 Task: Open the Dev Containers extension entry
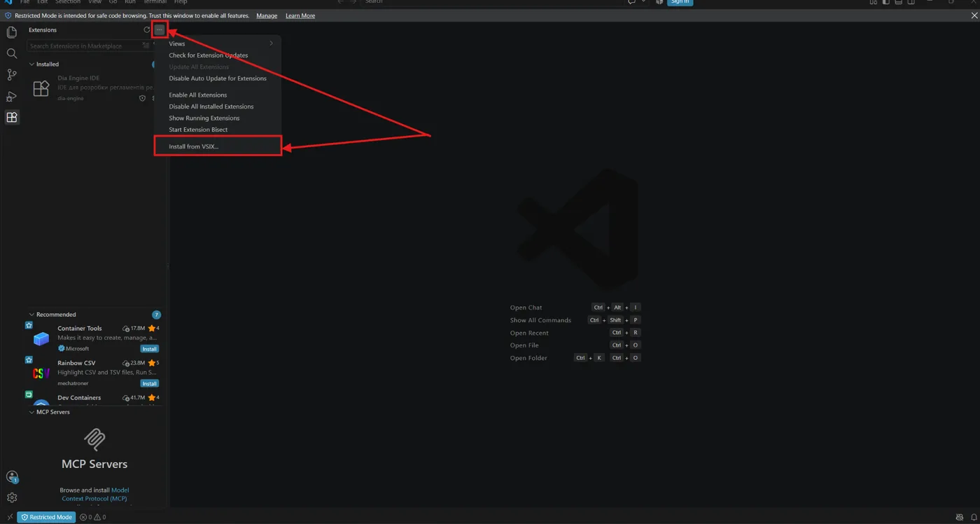[94, 398]
